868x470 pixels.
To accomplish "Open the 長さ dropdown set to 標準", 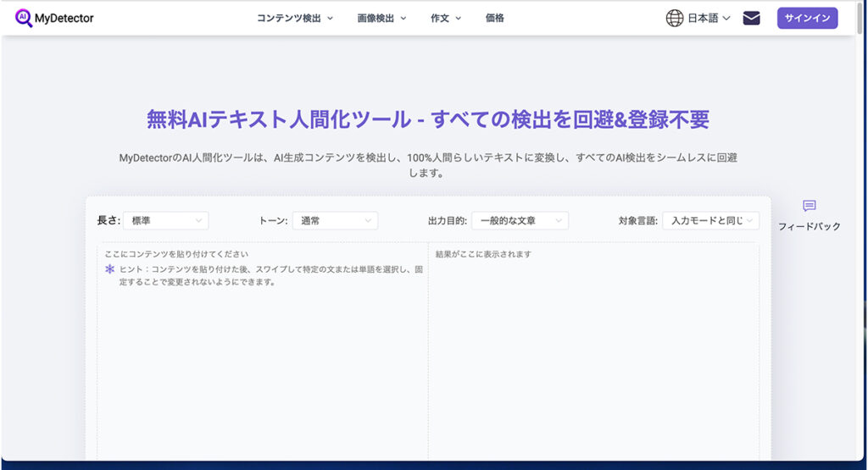I will click(165, 220).
